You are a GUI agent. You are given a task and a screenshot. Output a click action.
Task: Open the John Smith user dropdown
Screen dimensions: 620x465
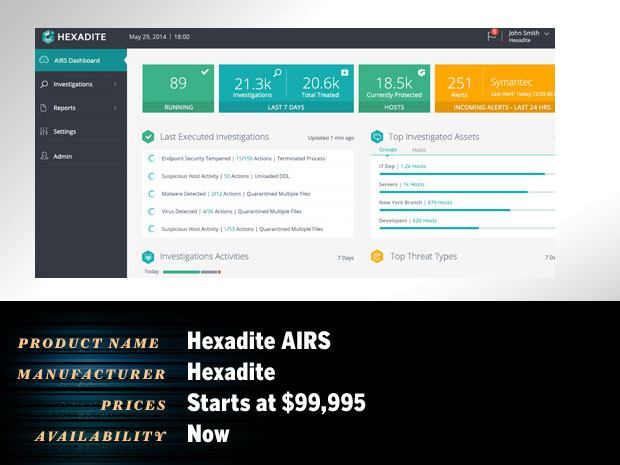coord(528,36)
